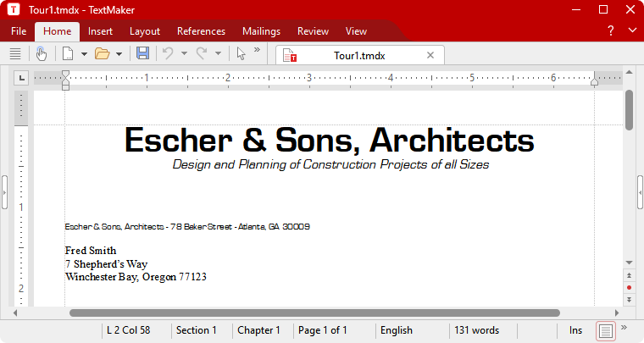Screen dimensions: 644x343
Task: Click the open folder icon
Action: point(102,53)
